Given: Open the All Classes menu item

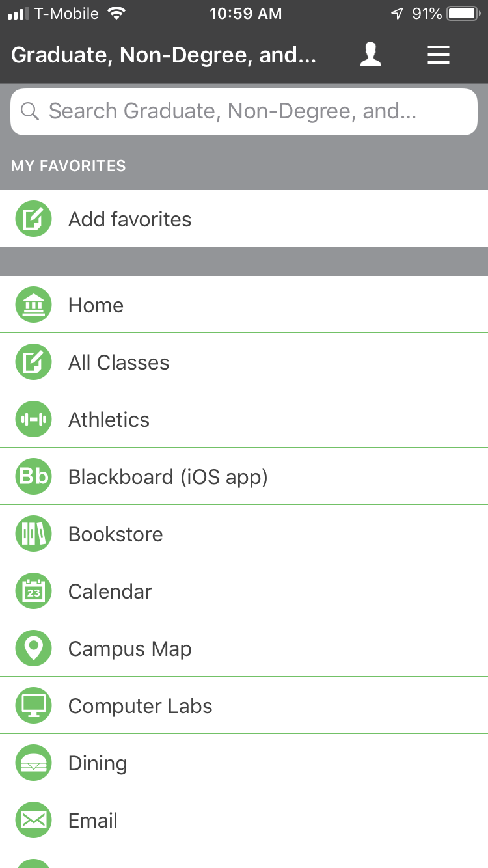Looking at the screenshot, I should coord(119,362).
